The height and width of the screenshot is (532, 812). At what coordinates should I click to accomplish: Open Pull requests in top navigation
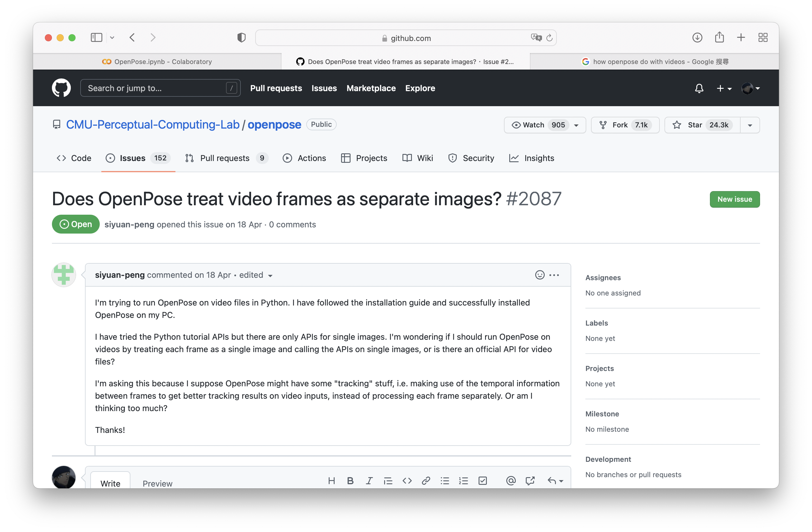tap(276, 88)
